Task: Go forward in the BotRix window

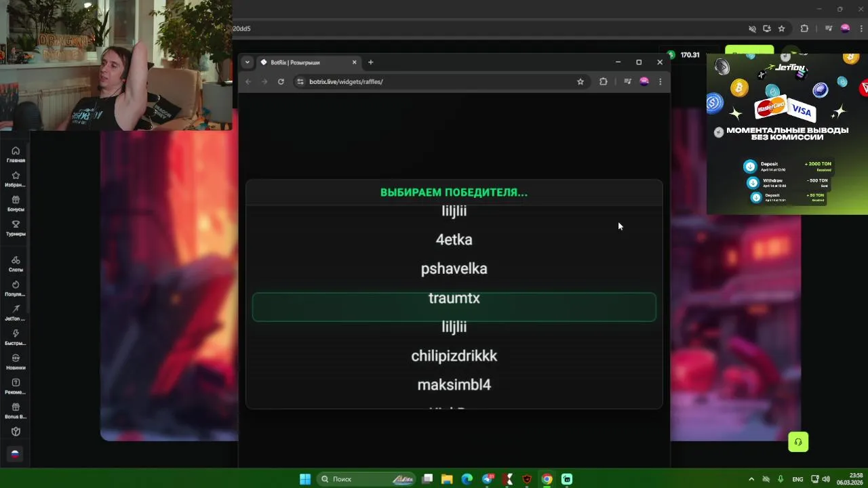Action: pos(264,81)
